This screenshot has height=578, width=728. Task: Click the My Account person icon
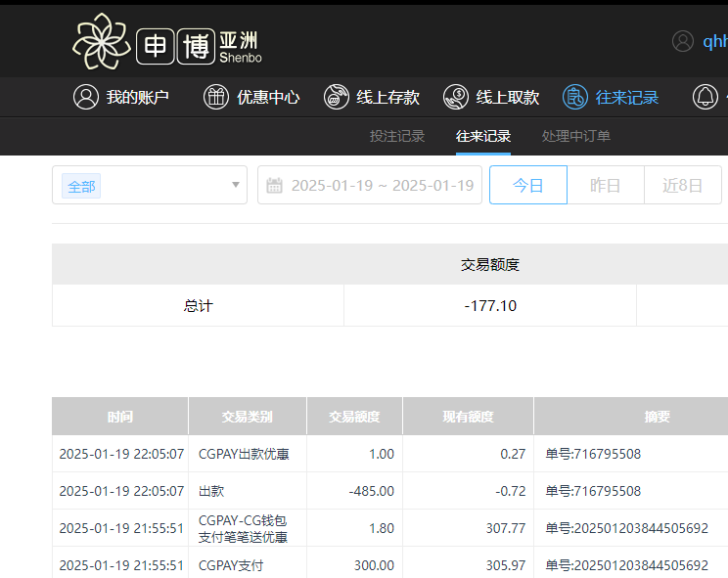[x=86, y=97]
